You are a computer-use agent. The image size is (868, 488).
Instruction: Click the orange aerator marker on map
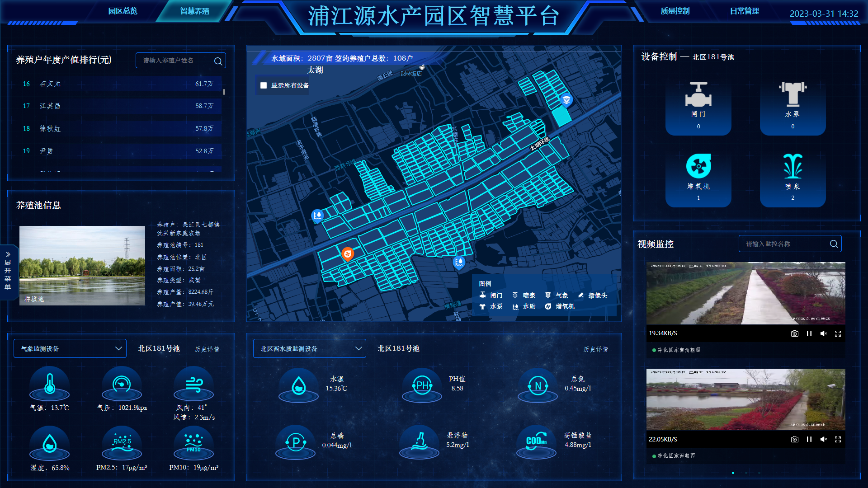tap(347, 254)
